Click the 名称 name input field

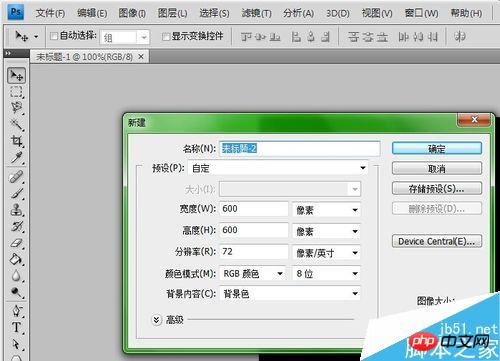[299, 148]
